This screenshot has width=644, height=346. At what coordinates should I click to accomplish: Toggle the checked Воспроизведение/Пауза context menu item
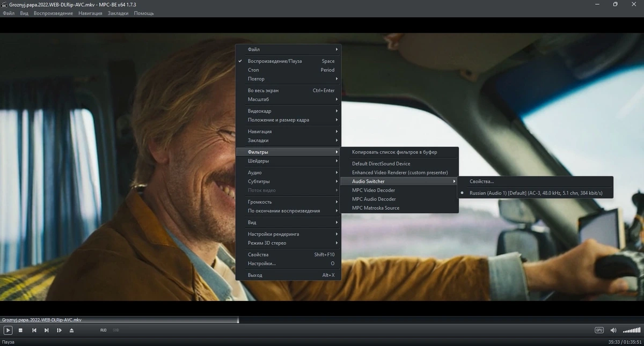(x=288, y=61)
